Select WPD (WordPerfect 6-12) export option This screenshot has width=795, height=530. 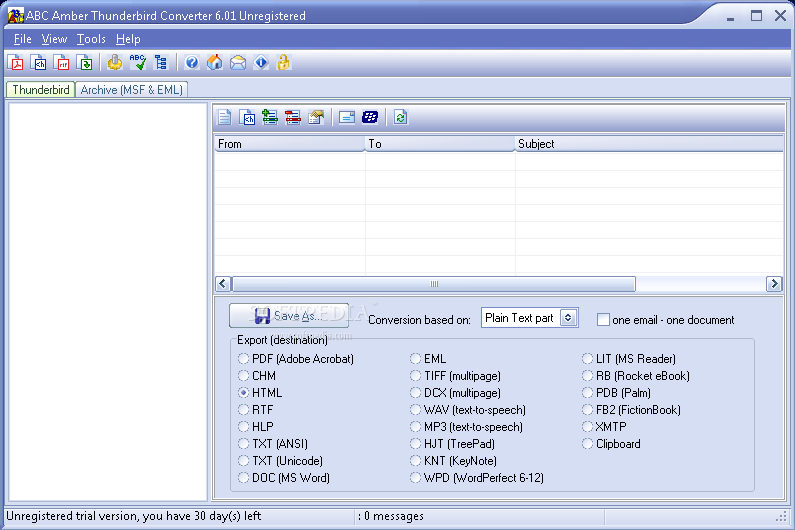point(477,478)
